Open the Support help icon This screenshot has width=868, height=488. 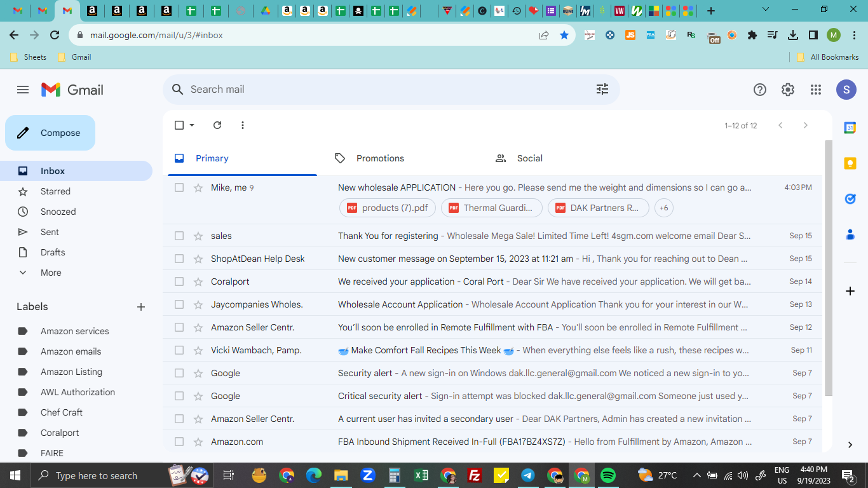coord(760,90)
